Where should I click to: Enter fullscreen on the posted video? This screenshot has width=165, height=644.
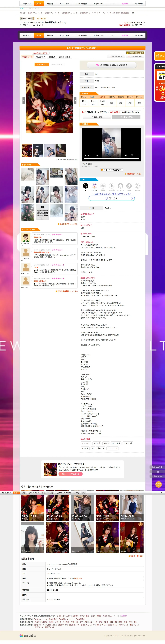(132, 155)
